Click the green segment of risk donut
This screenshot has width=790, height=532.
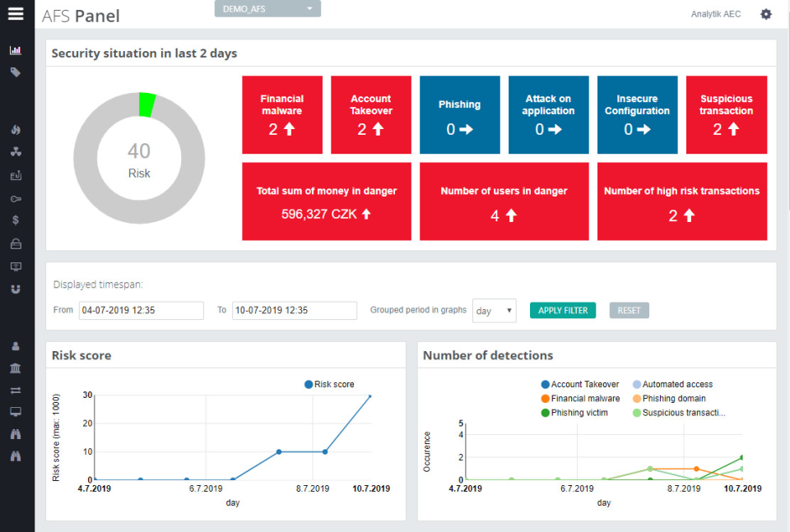(x=147, y=104)
